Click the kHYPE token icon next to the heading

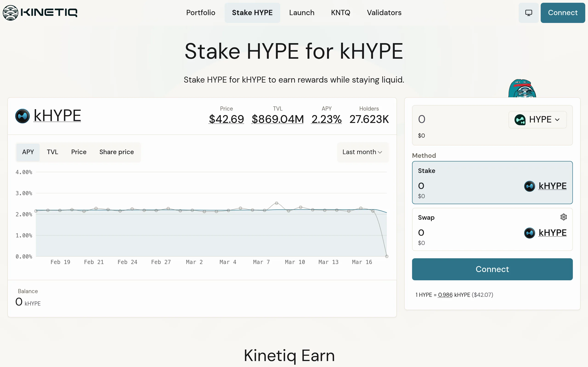tap(22, 116)
